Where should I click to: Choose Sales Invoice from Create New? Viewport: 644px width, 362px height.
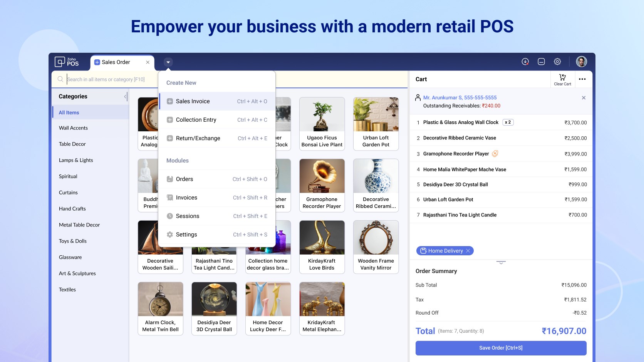217,101
